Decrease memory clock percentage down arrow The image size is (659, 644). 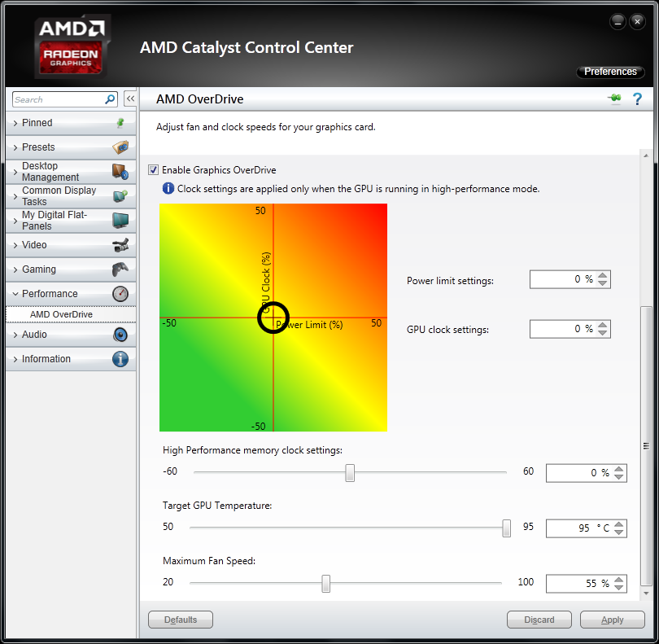(x=618, y=476)
